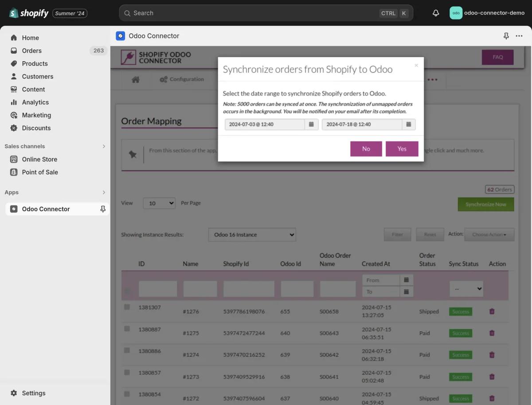Click the Shopify Id filter input
Image resolution: width=532 pixels, height=405 pixels.
(x=249, y=289)
